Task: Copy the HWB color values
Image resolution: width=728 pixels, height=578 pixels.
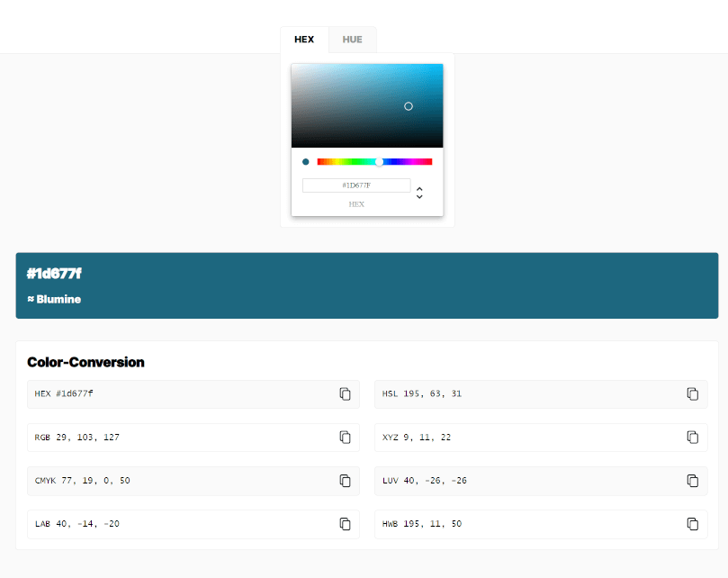Action: (x=692, y=523)
